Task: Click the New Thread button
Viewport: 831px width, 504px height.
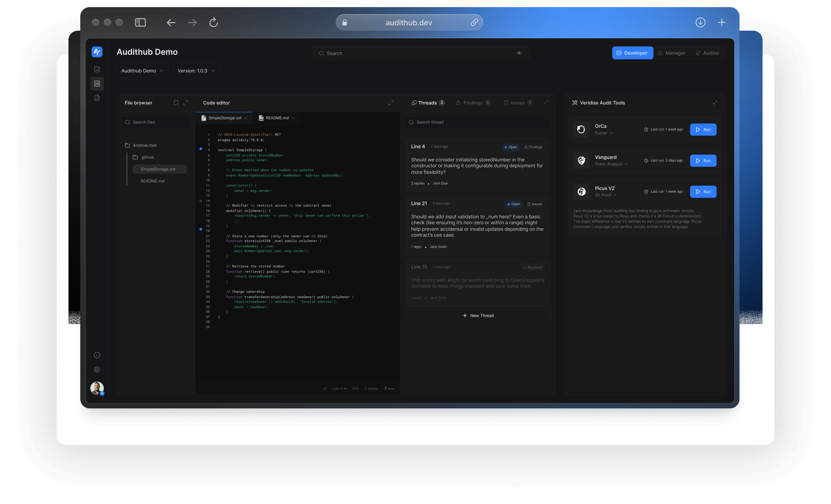Action: point(478,316)
